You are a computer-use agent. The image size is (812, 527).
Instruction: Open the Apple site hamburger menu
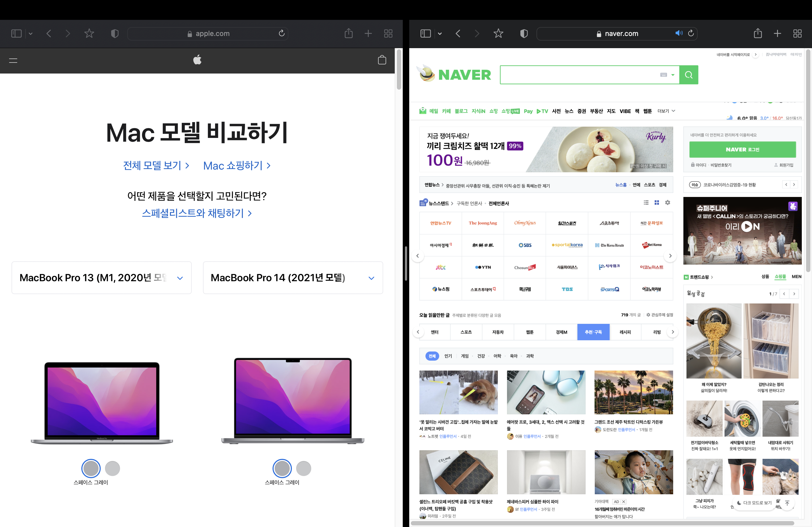(13, 60)
